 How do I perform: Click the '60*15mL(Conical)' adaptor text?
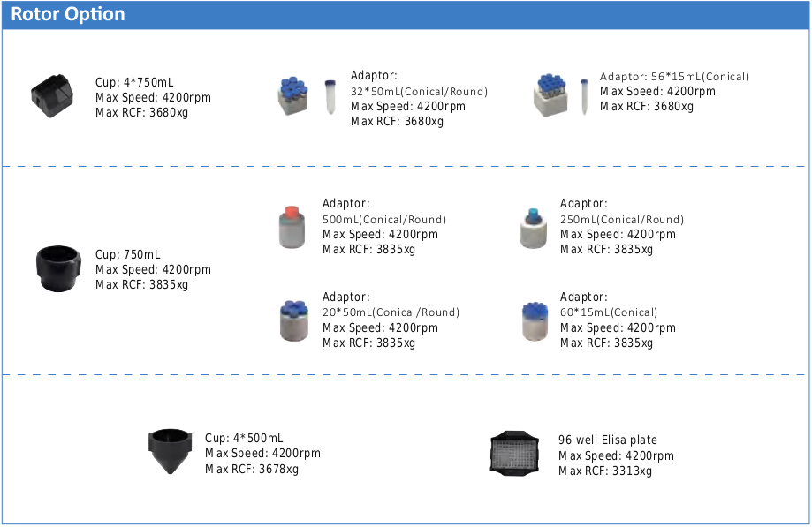click(x=609, y=312)
